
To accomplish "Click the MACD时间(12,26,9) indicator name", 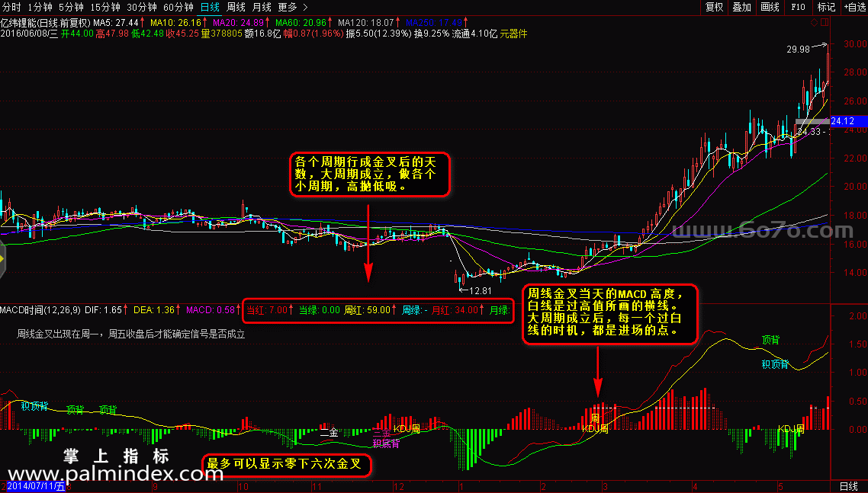I will pyautogui.click(x=40, y=310).
